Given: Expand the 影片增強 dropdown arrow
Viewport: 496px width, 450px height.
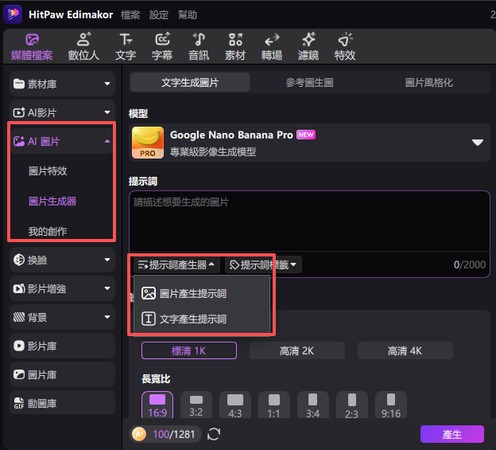Looking at the screenshot, I should (x=107, y=288).
